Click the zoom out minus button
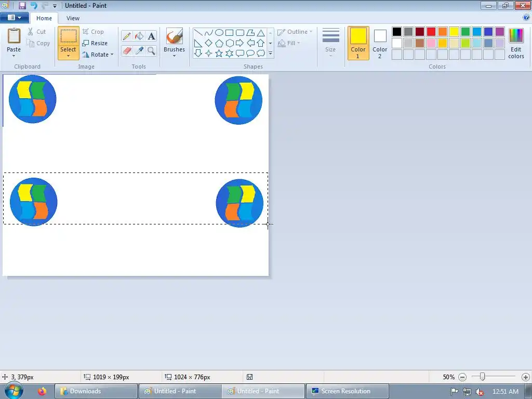Image resolution: width=532 pixels, height=399 pixels. 462,377
